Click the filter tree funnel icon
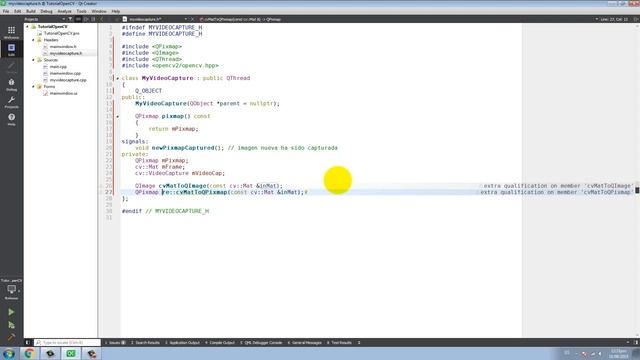This screenshot has width=640, height=360. point(70,19)
